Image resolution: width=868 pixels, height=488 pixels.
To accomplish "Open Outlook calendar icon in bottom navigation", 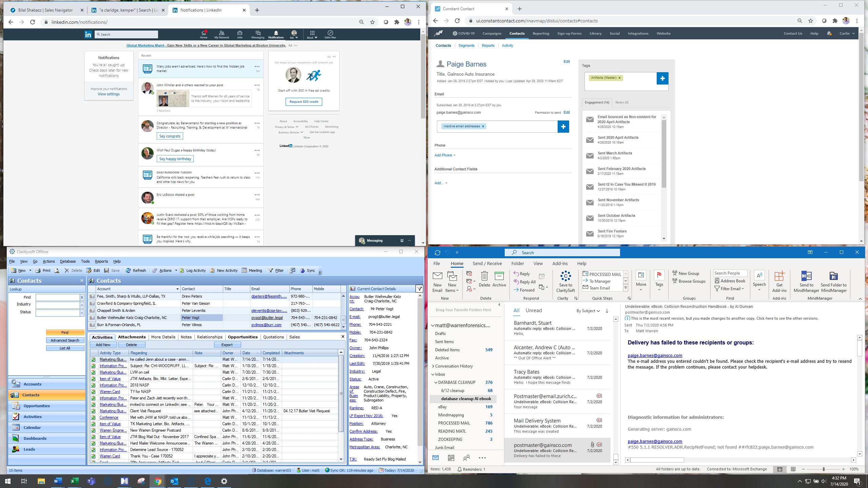I will (451, 458).
